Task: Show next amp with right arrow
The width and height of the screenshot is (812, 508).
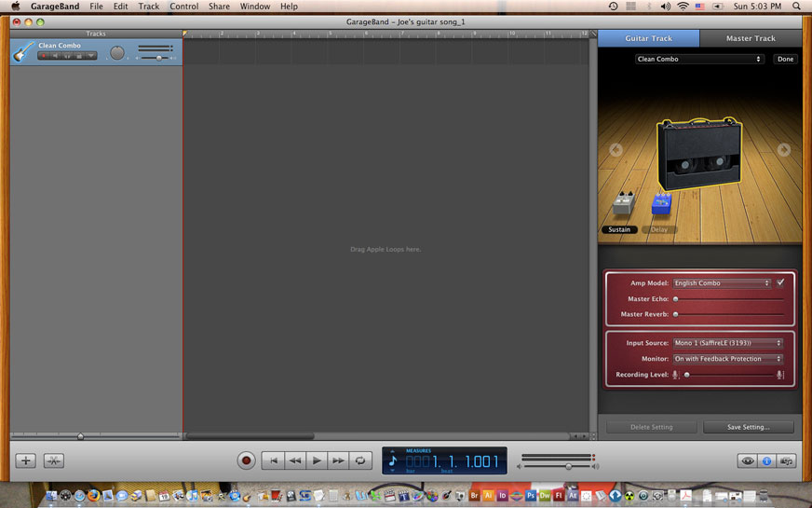Action: pyautogui.click(x=783, y=150)
